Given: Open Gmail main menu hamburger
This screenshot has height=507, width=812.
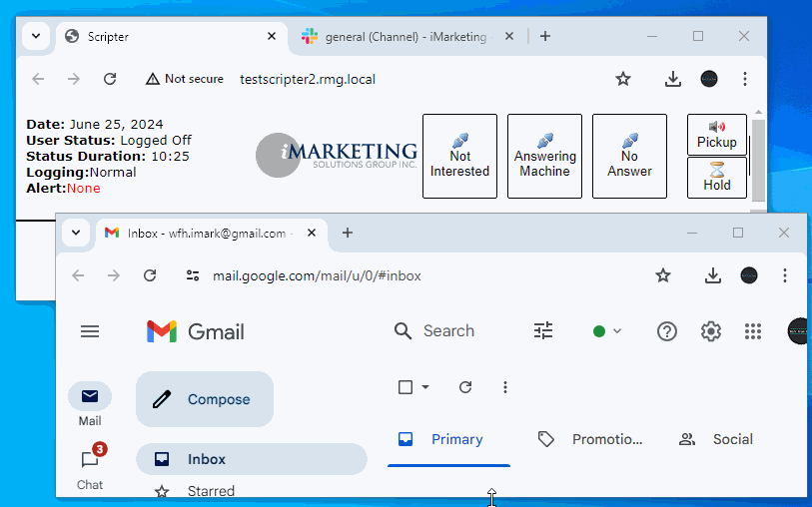Looking at the screenshot, I should pos(90,331).
